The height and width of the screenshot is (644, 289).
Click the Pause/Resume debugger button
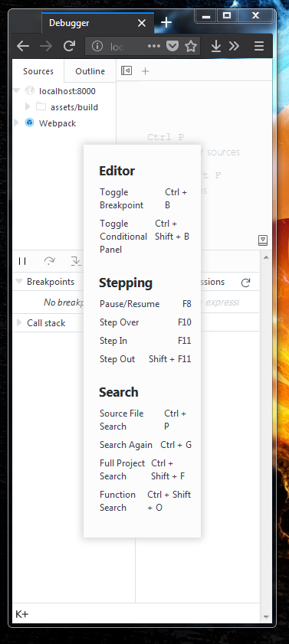tap(22, 261)
